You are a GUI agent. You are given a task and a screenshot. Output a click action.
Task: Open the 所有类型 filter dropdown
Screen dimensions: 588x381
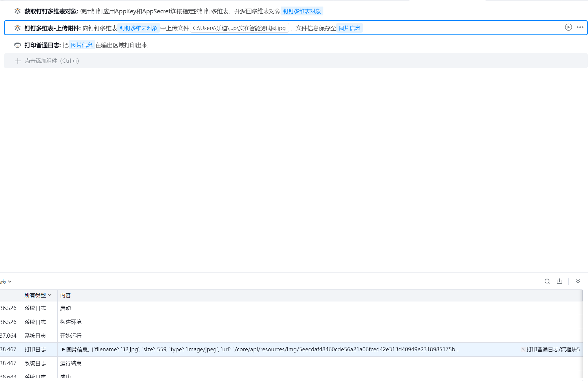[x=38, y=295]
